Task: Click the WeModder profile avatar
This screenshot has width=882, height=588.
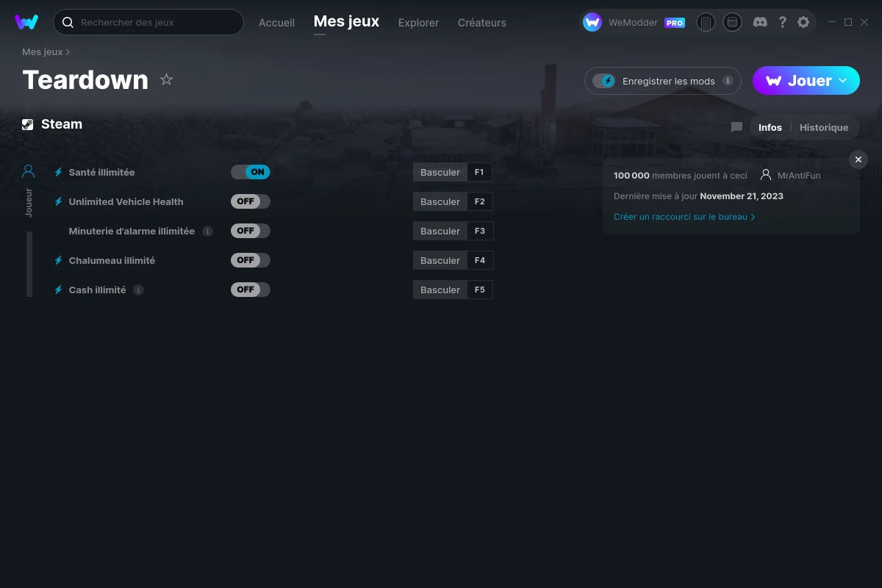Action: 592,22
